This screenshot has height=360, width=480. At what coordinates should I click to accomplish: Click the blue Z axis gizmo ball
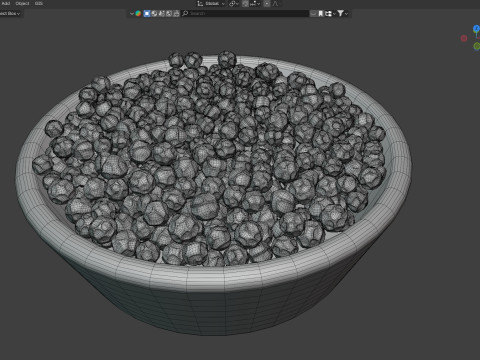[x=477, y=29]
